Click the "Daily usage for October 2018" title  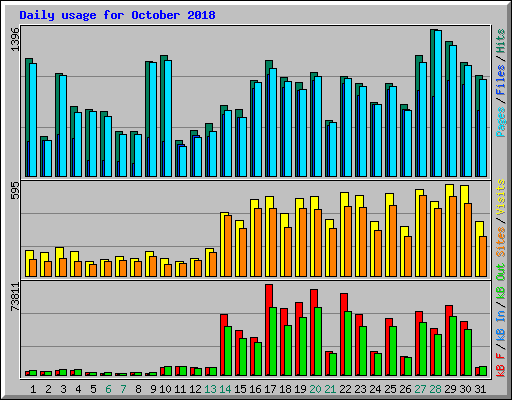(x=117, y=15)
